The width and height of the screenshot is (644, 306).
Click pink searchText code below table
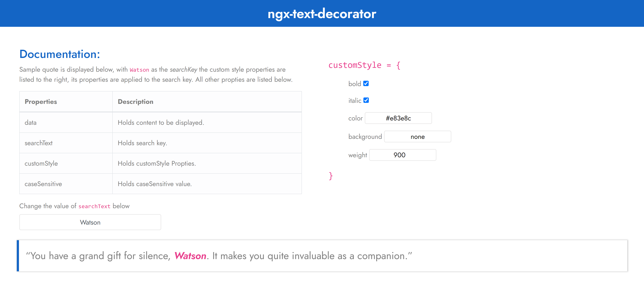click(94, 206)
